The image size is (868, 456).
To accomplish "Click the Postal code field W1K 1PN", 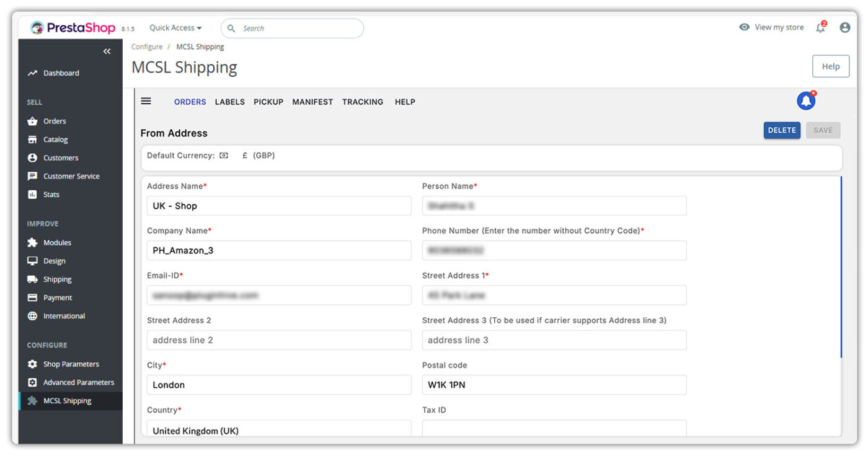I will pos(554,385).
